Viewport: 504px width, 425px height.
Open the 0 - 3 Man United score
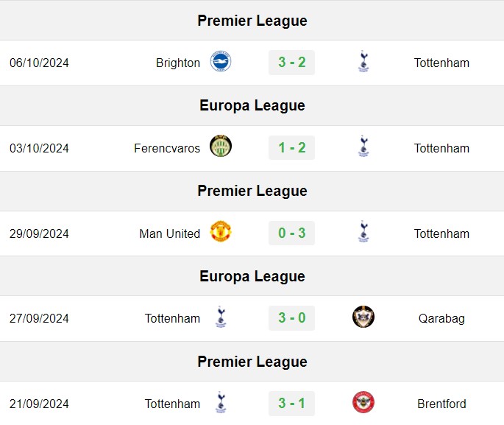tap(291, 233)
